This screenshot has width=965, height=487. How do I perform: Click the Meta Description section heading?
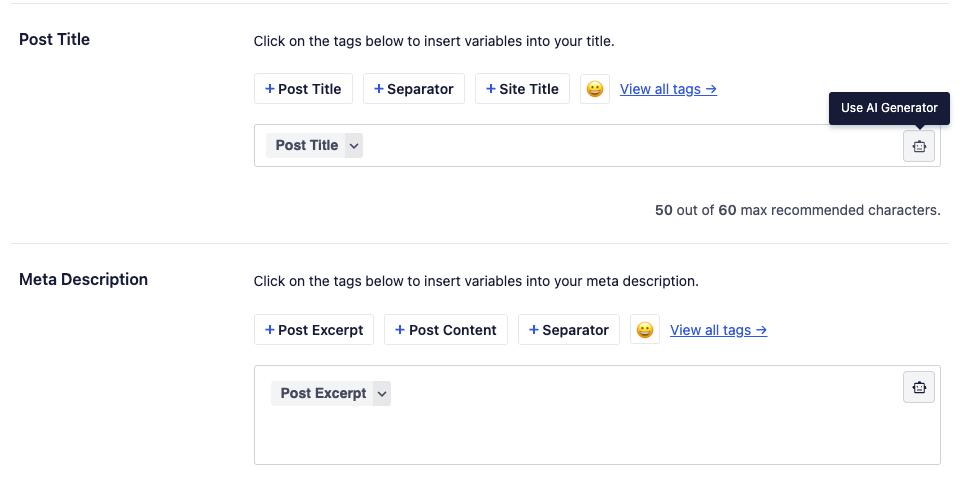tap(83, 280)
